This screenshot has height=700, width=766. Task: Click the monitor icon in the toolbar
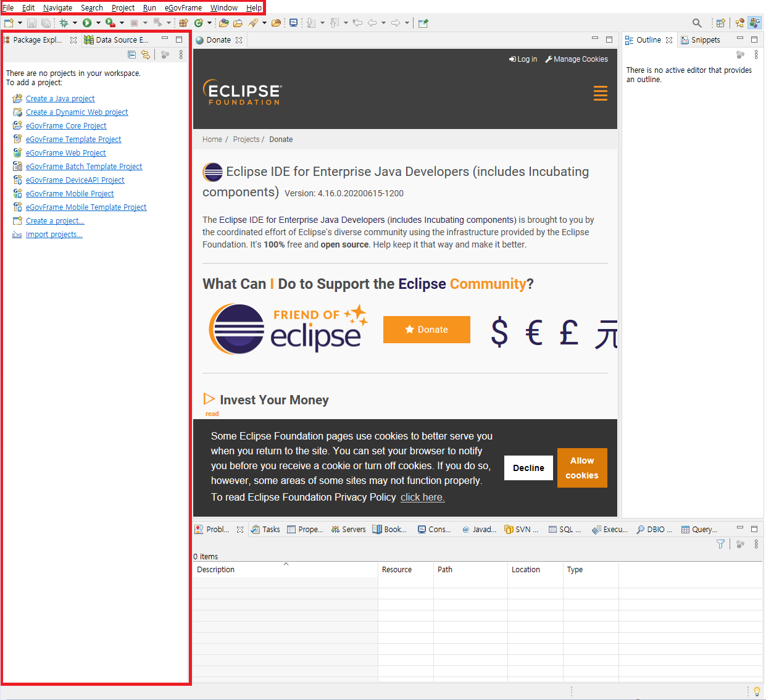(x=293, y=23)
